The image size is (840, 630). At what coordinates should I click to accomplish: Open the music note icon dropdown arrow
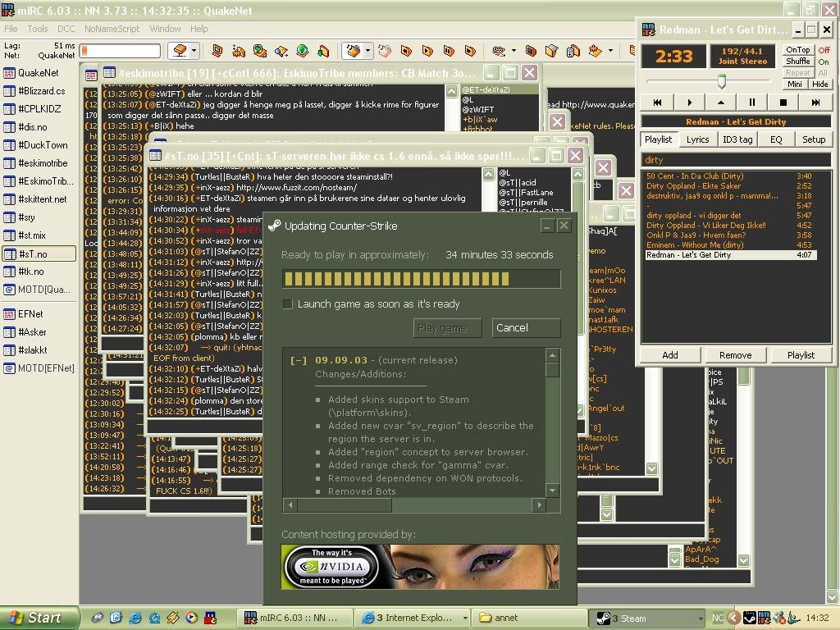click(x=367, y=51)
